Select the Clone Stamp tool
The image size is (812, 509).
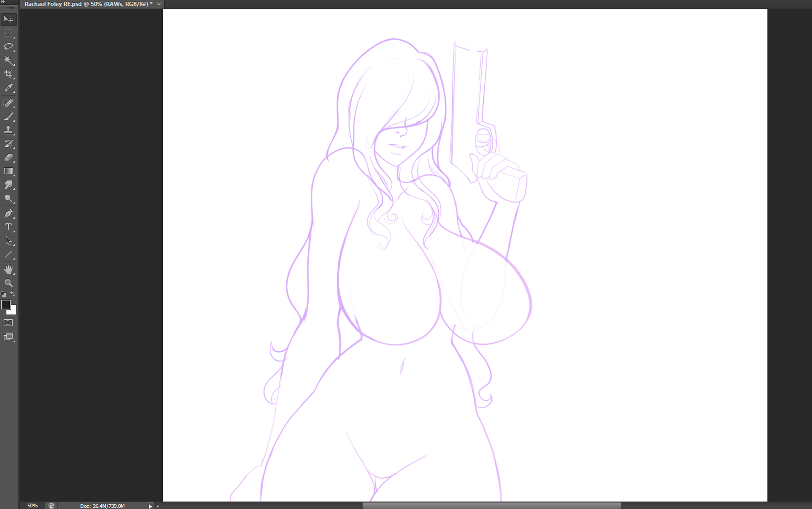click(x=9, y=130)
